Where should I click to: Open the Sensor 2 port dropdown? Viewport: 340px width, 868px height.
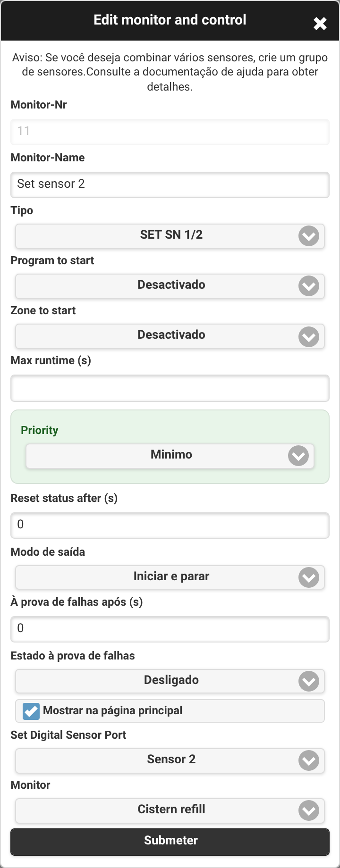(170, 760)
